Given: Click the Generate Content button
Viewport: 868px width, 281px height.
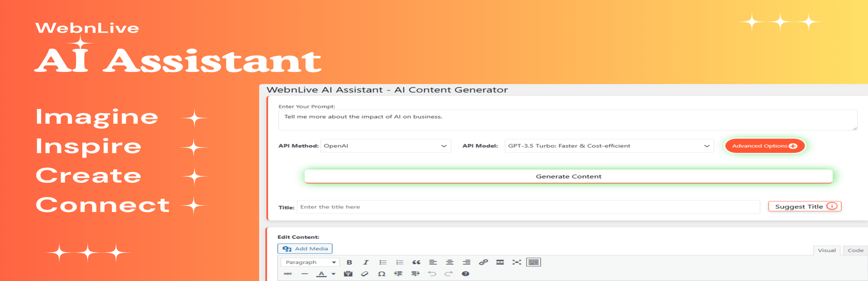Looking at the screenshot, I should click(x=568, y=176).
